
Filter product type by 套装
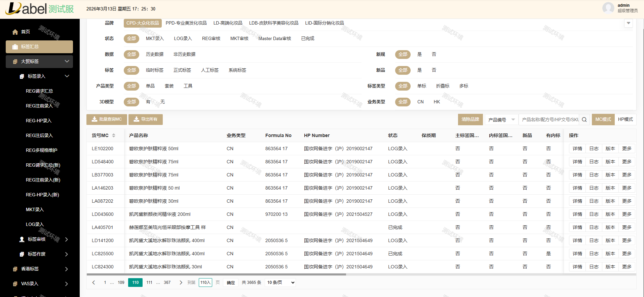169,86
